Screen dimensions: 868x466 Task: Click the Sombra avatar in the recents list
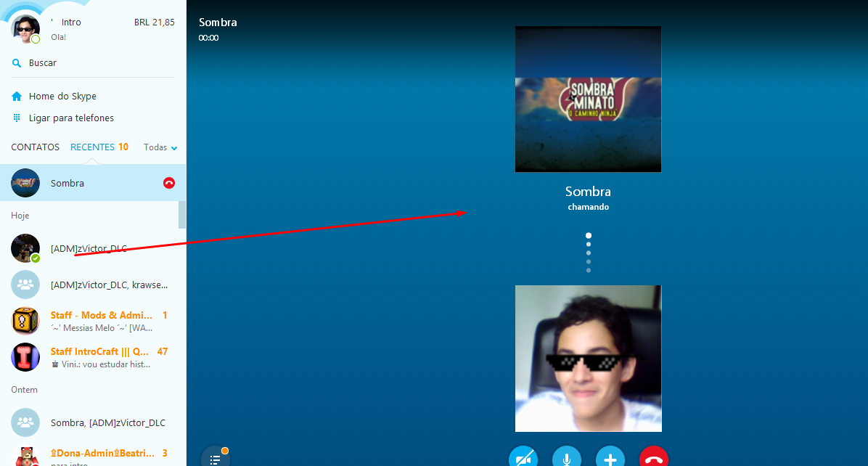[25, 183]
